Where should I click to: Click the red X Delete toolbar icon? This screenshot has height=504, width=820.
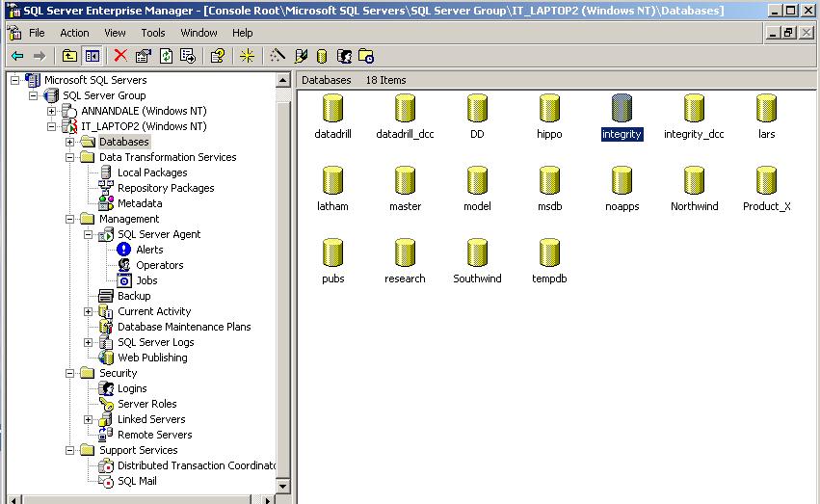[120, 56]
